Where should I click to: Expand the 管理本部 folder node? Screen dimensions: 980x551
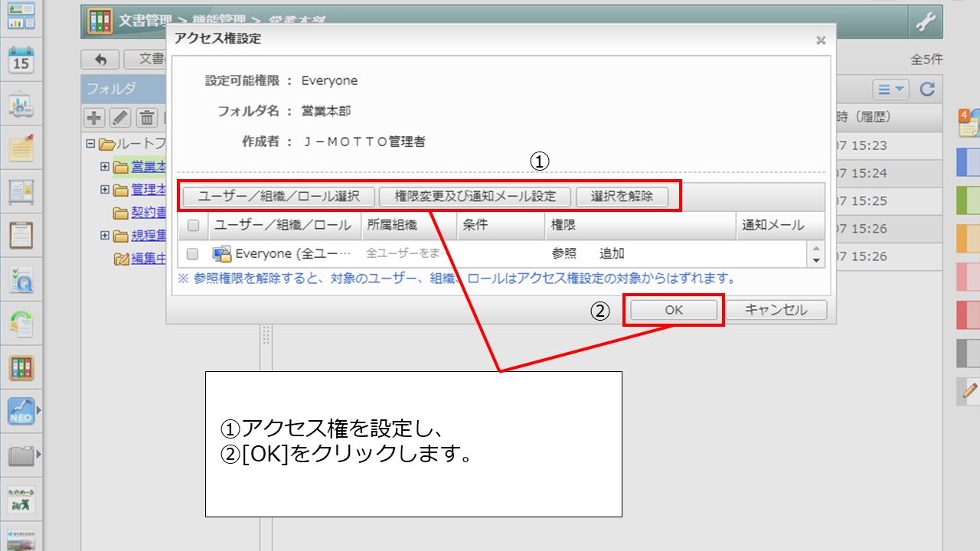pos(105,190)
